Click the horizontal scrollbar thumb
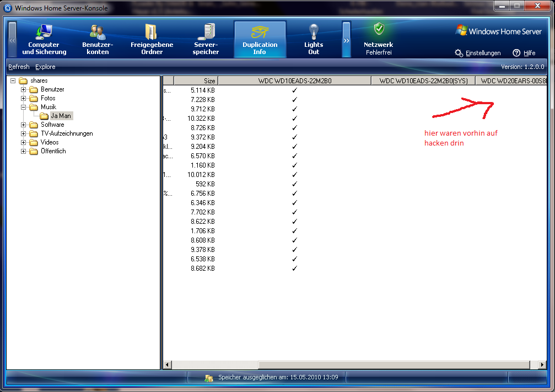 point(394,364)
